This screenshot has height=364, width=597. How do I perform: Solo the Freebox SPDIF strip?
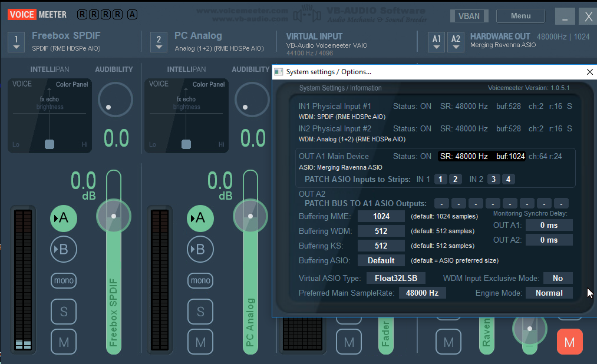click(64, 312)
